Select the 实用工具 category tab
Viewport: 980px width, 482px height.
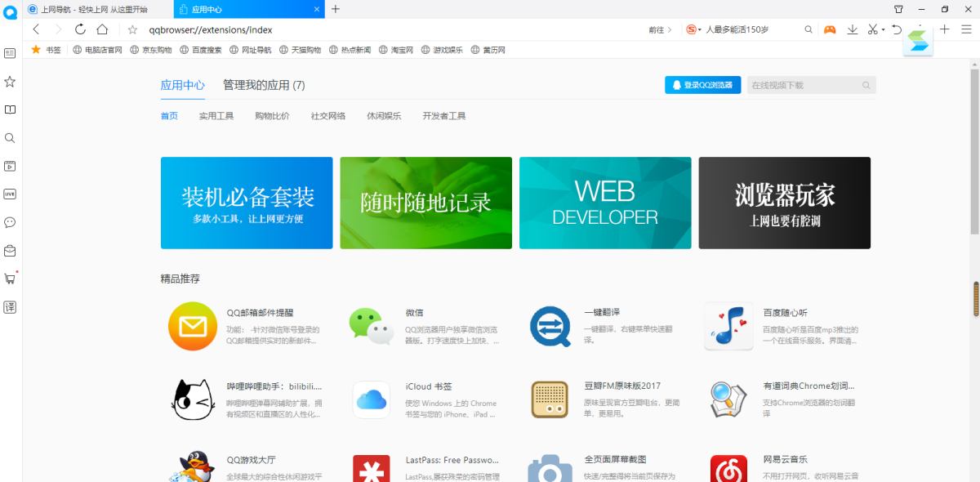216,116
